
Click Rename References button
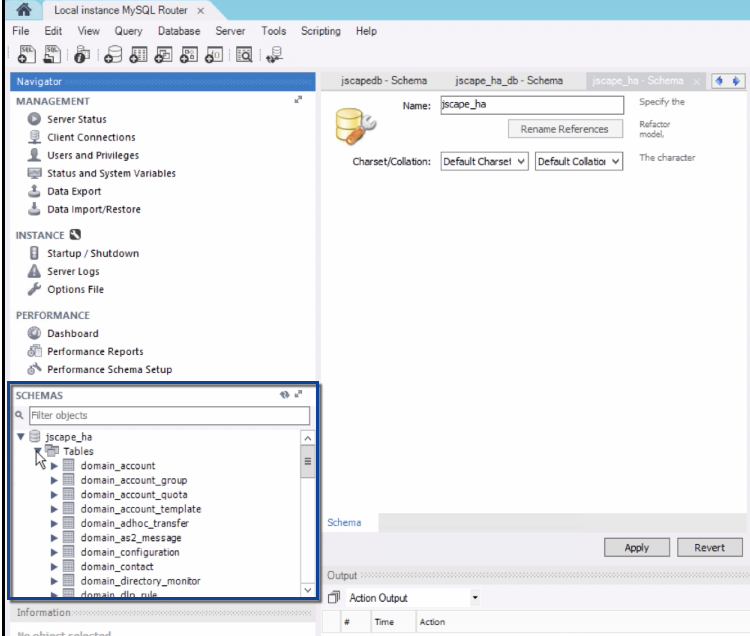(565, 129)
